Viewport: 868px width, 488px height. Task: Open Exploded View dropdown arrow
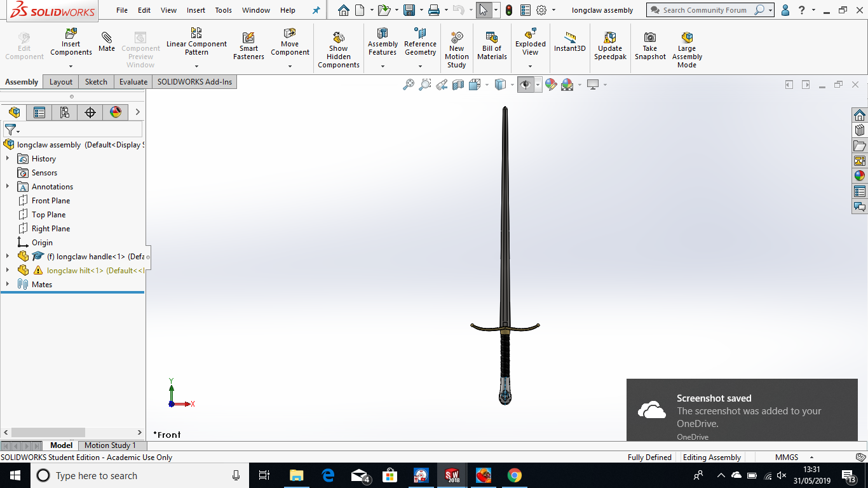coord(531,66)
